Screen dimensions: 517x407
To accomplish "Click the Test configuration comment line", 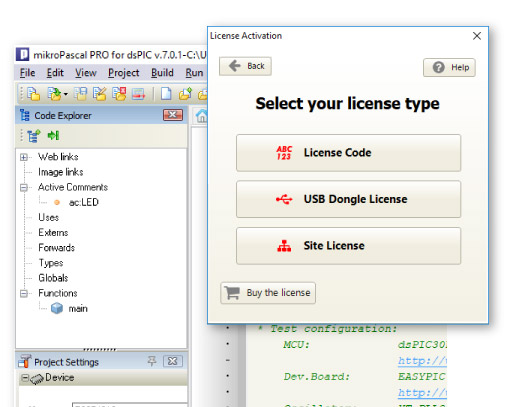I will point(327,329).
